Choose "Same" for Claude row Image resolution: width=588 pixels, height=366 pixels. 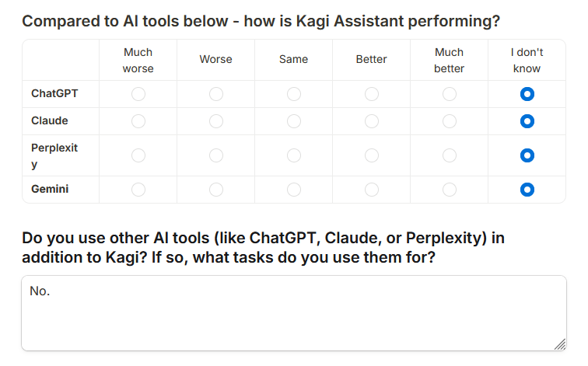[294, 121]
